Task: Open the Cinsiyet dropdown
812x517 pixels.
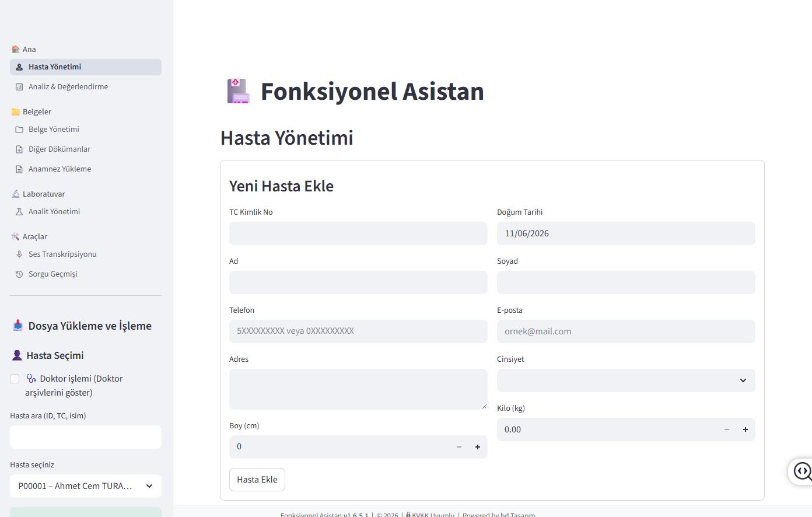Action: point(626,380)
